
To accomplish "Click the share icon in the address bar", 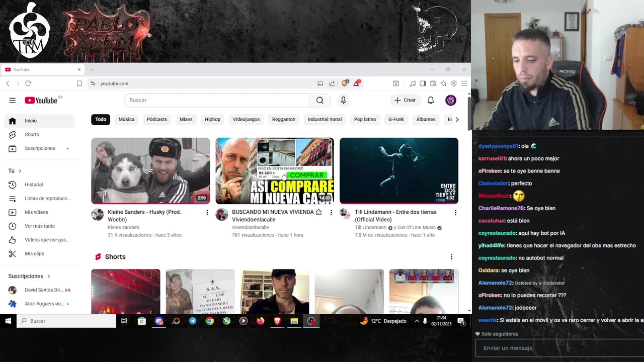I will (332, 83).
